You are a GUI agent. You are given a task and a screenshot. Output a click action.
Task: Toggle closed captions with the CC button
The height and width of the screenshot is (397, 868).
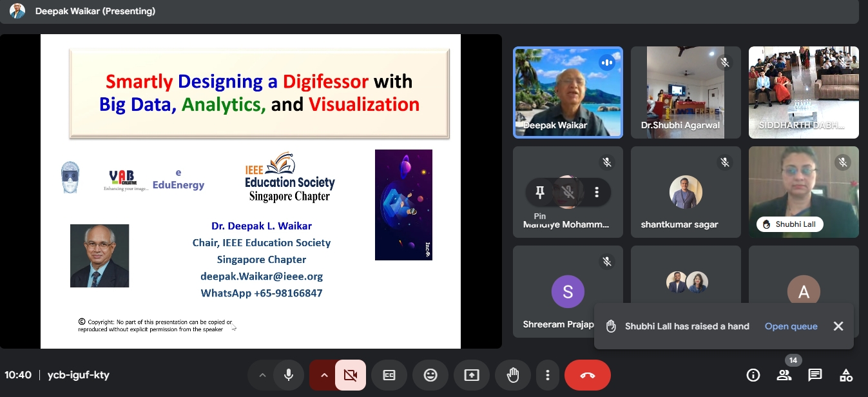(x=389, y=375)
